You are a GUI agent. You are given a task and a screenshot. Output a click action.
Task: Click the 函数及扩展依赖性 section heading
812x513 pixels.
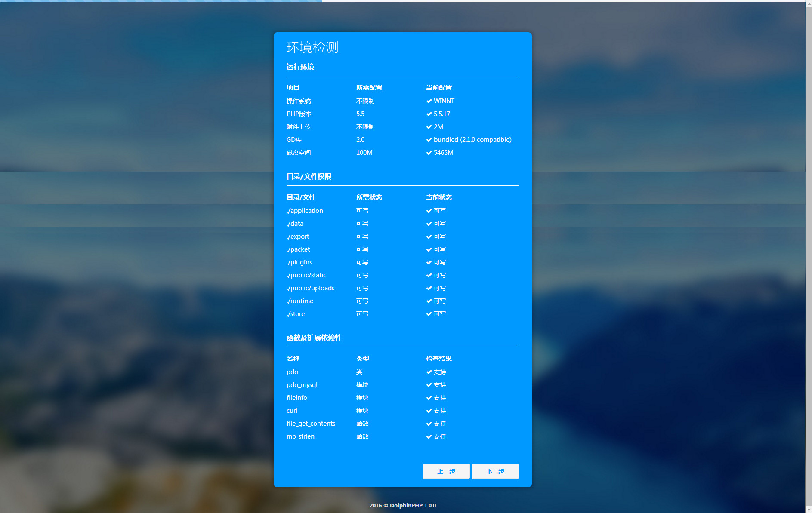(x=314, y=338)
